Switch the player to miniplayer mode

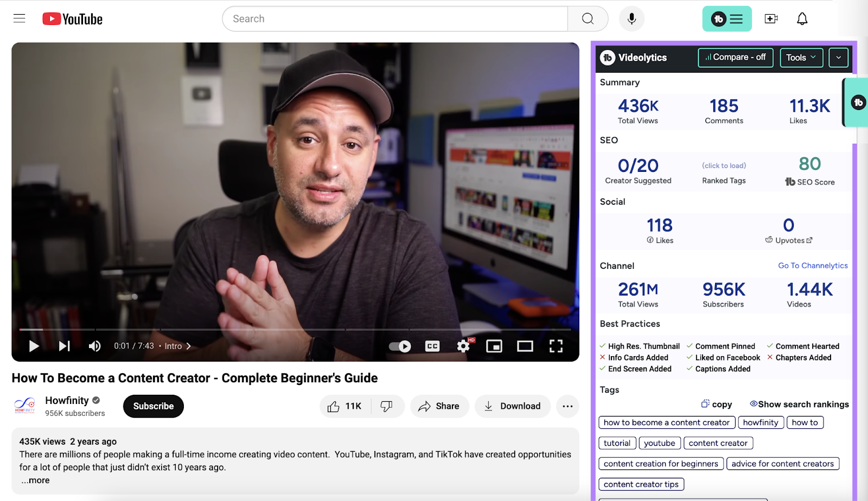[494, 346]
